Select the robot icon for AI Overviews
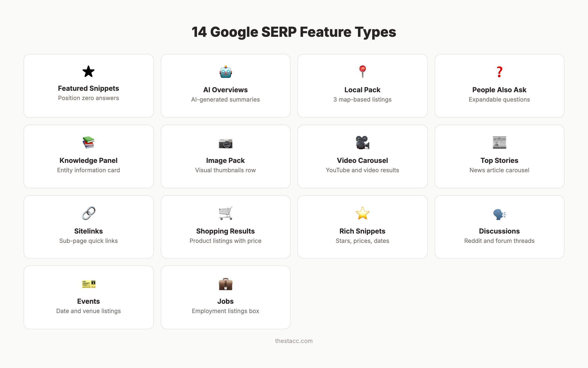 (x=225, y=72)
